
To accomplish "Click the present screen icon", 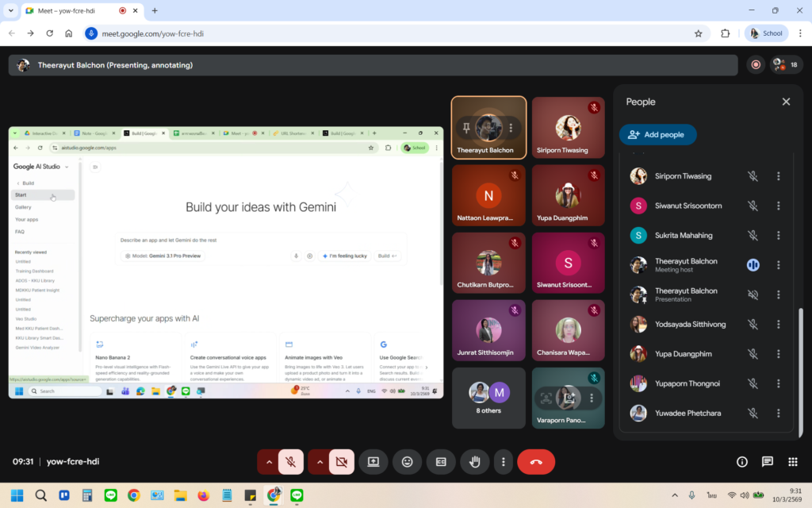I will point(373,462).
